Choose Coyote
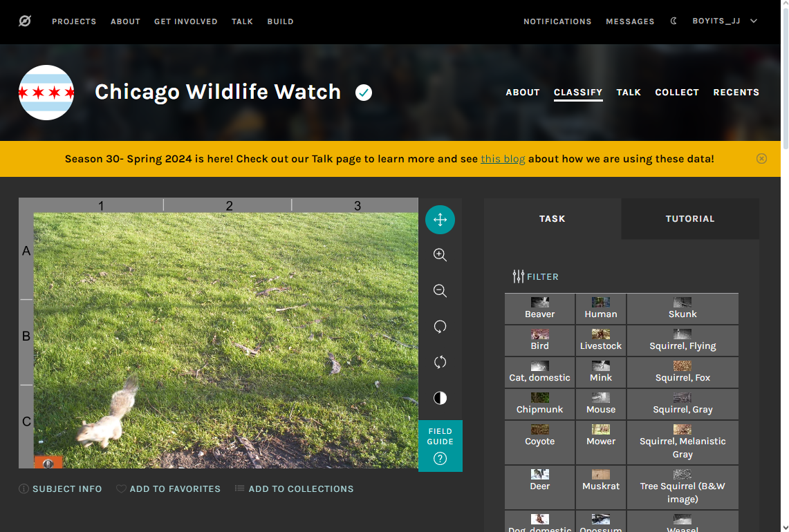Viewport: 789px width, 532px height. (540, 442)
